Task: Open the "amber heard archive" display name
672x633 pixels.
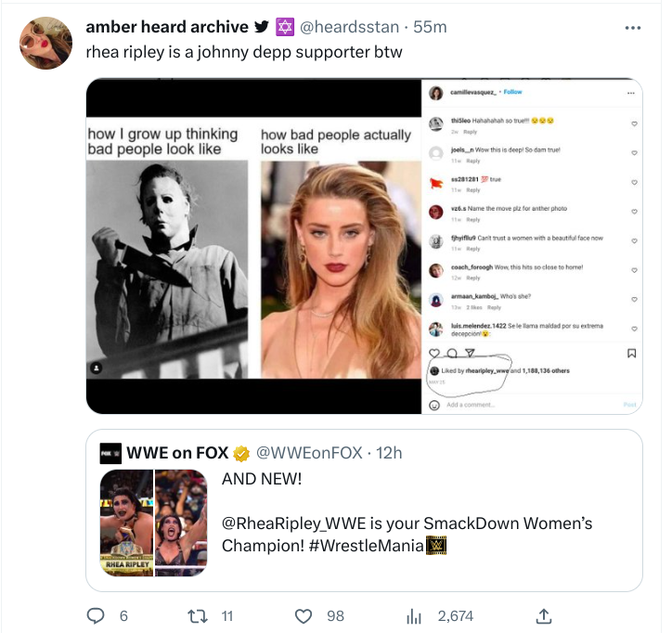Action: pyautogui.click(x=167, y=27)
